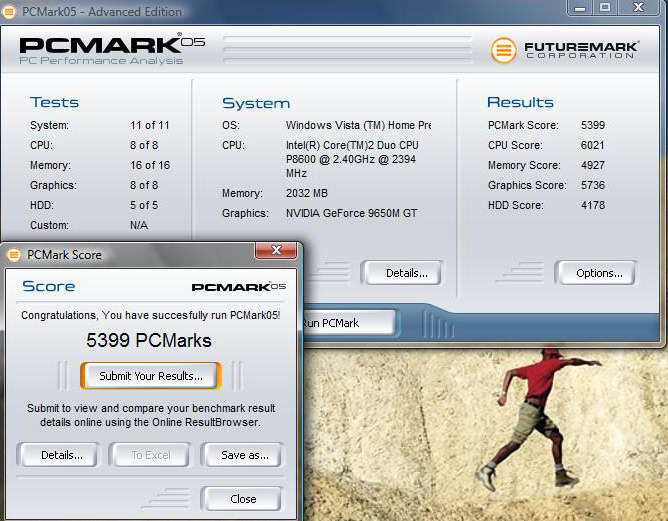Click the Score heading in the dialog

49,286
